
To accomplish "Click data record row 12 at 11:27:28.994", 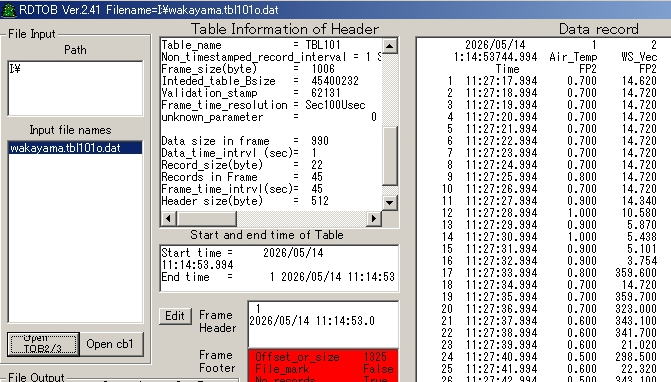I will coord(550,213).
